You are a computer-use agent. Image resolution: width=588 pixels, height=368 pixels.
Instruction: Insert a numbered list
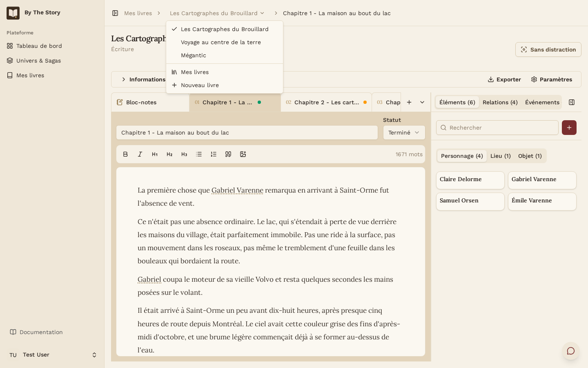(214, 154)
